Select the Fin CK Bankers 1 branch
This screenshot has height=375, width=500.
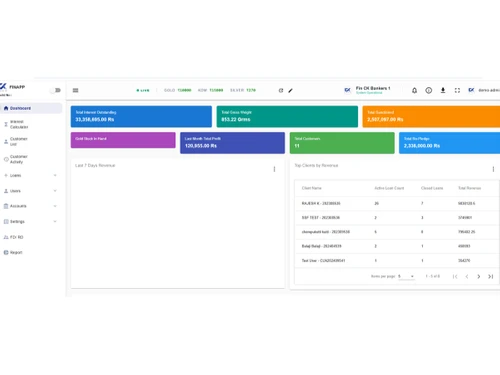click(367, 90)
